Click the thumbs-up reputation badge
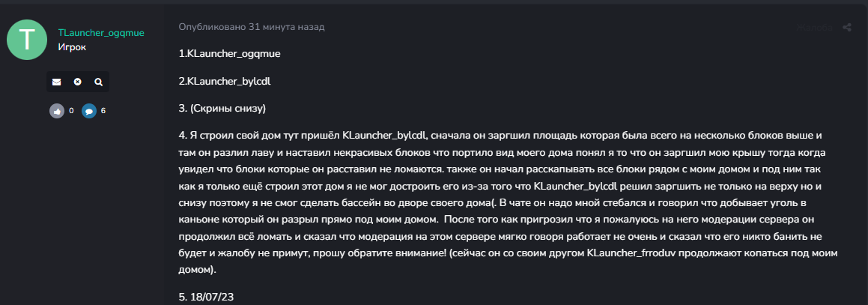 (57, 111)
